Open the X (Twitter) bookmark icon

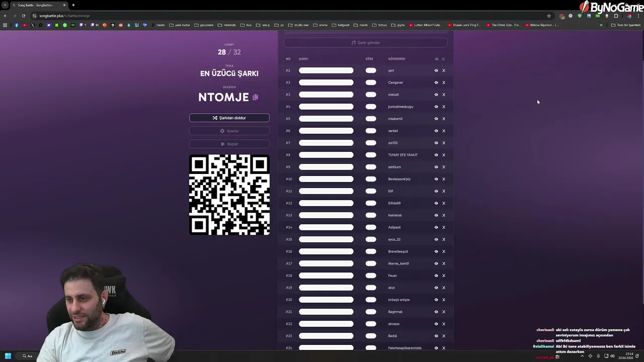pyautogui.click(x=33, y=25)
